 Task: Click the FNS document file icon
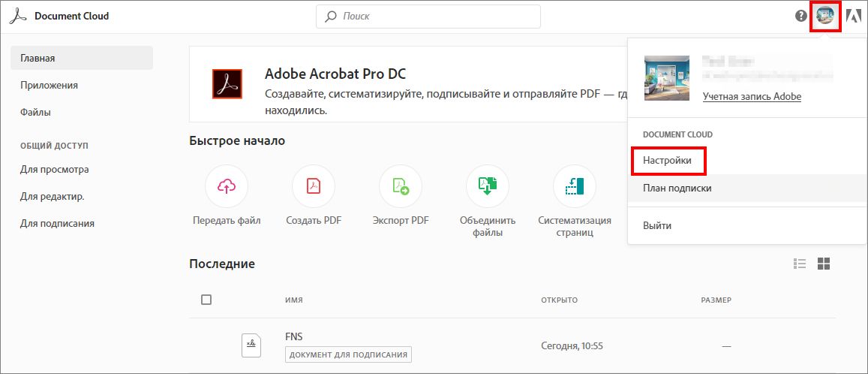pyautogui.click(x=251, y=345)
